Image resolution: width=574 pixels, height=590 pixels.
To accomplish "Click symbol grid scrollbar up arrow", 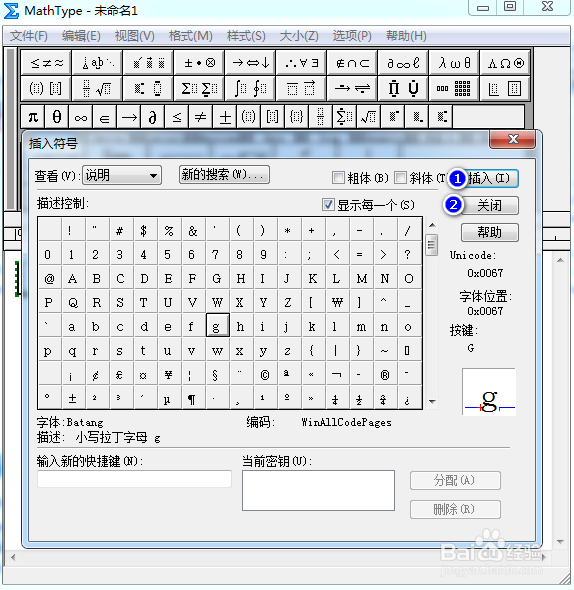I will (x=432, y=225).
